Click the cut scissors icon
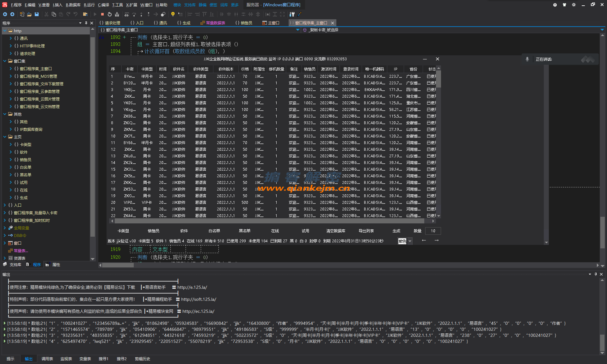The width and height of the screenshot is (607, 364). click(x=46, y=14)
